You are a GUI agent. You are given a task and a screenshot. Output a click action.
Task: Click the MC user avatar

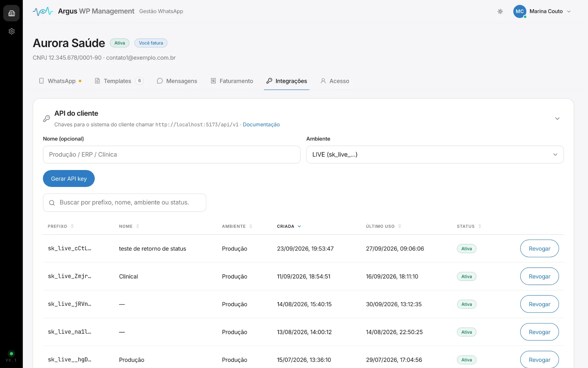pos(520,11)
